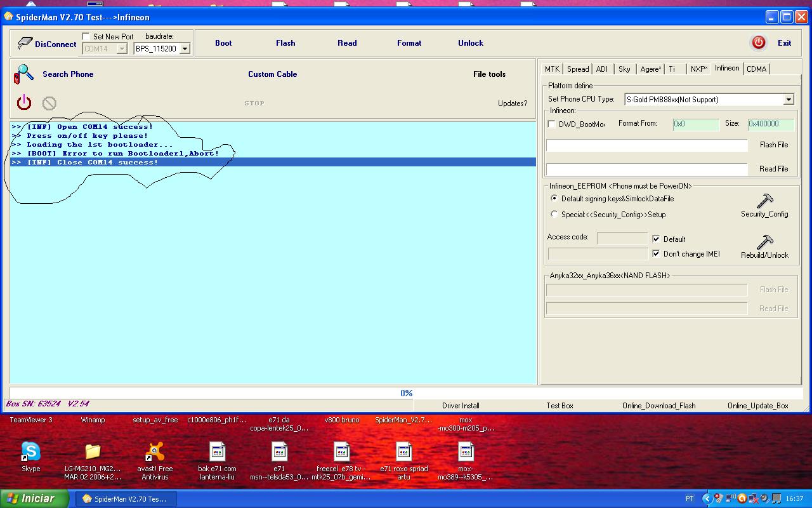Screen dimensions: 812x508
Task: Uncheck the Default access code checkbox
Action: (656, 239)
